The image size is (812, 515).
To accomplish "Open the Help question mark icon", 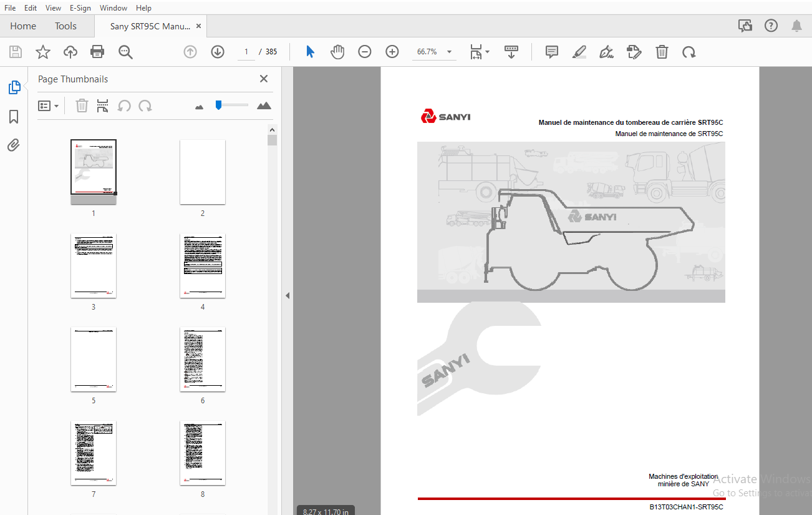I will point(771,26).
